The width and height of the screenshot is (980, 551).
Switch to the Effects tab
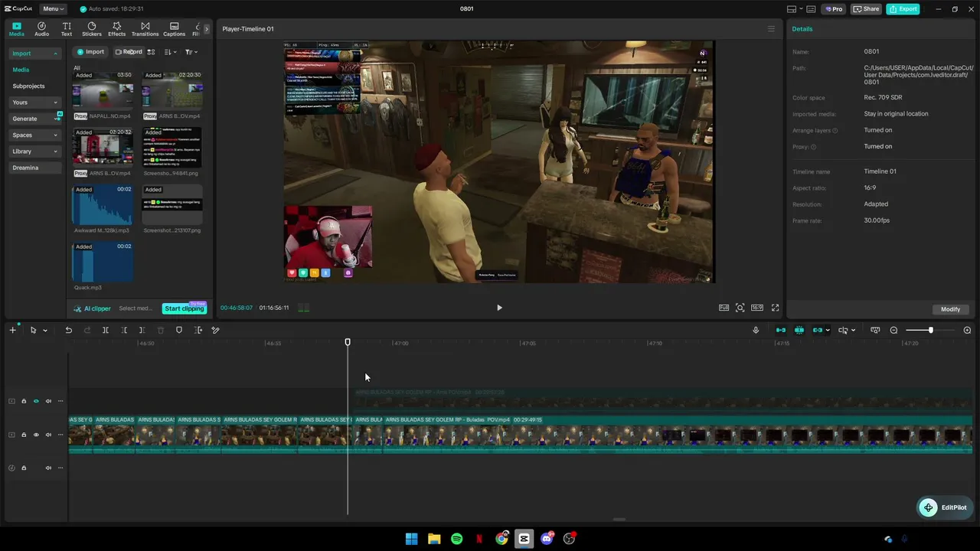point(116,29)
